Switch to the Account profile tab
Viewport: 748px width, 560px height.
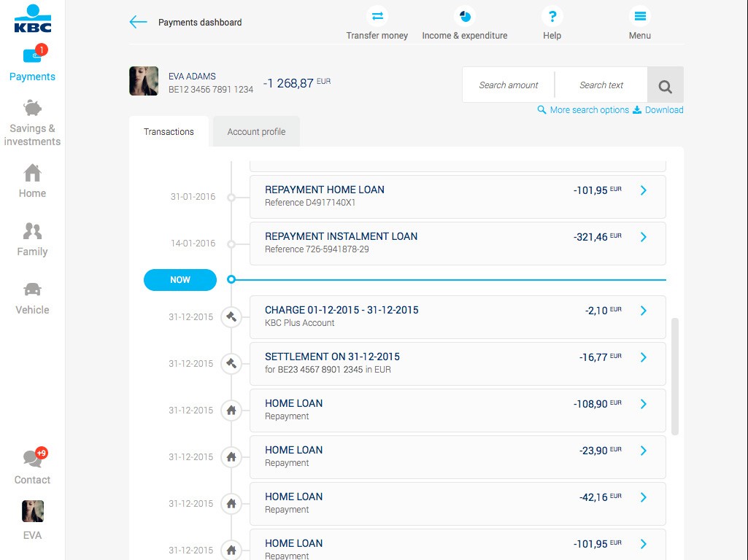tap(256, 132)
